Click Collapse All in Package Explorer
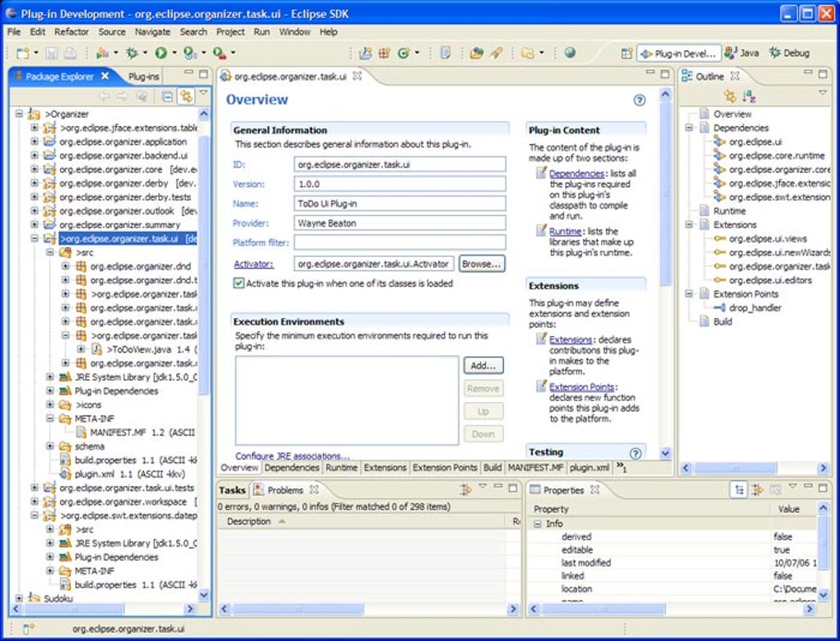The height and width of the screenshot is (641, 840). (x=167, y=96)
